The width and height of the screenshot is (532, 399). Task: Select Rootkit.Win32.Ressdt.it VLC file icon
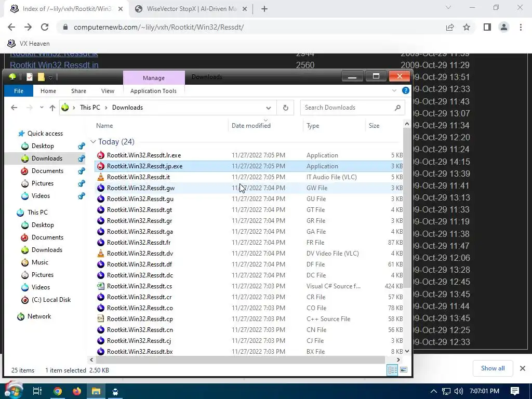click(101, 177)
